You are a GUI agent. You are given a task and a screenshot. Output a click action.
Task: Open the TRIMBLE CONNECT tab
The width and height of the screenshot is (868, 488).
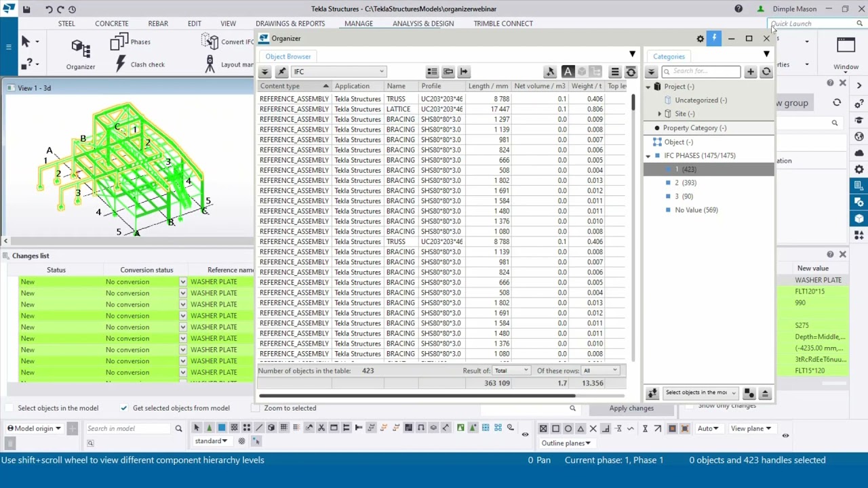[503, 24]
